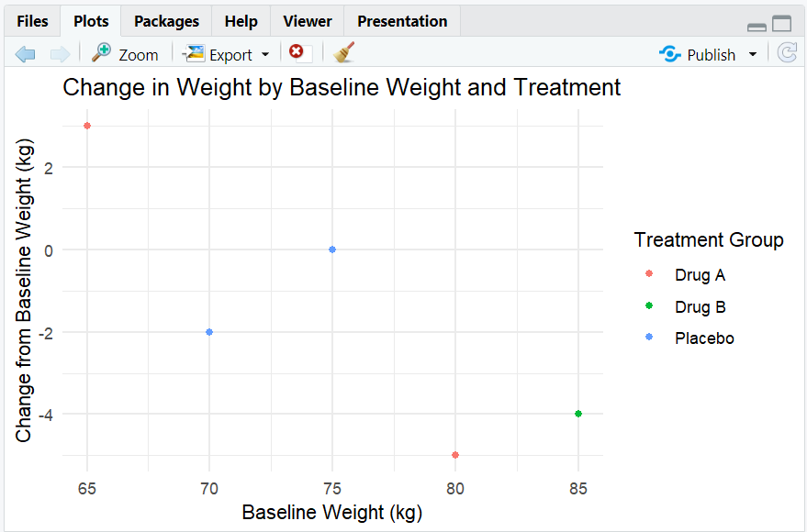Viewport: 807px width, 532px height.
Task: Click the Export image icon
Action: [x=194, y=53]
